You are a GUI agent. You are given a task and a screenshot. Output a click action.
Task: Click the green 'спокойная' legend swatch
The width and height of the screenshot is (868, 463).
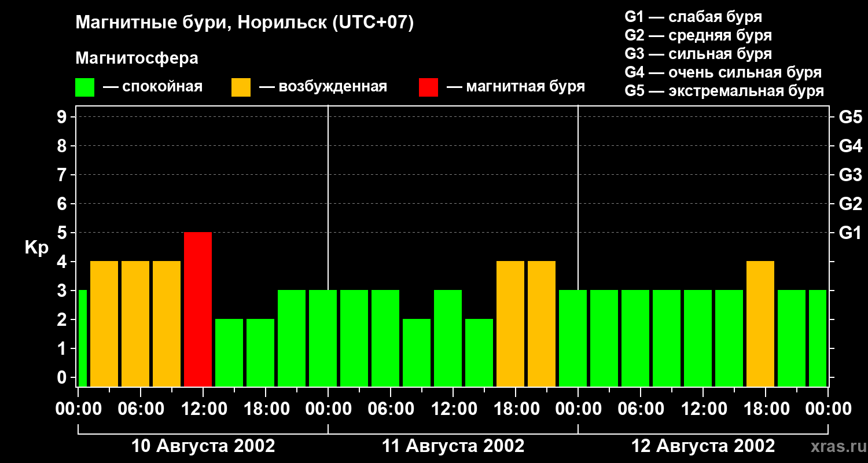[x=84, y=87]
